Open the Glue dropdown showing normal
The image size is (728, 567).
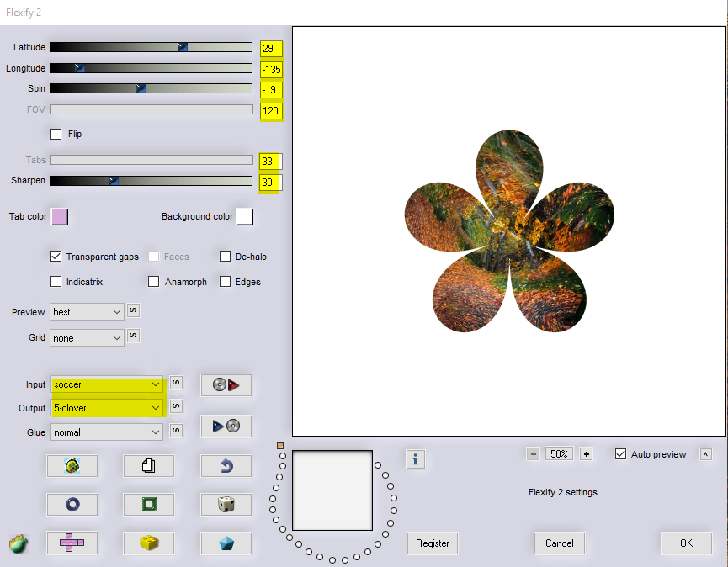pyautogui.click(x=107, y=432)
